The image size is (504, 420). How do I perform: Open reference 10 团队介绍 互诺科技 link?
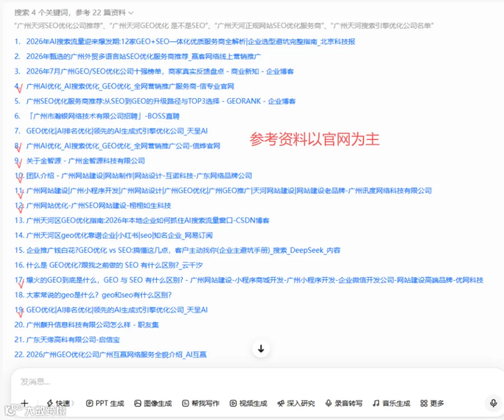139,176
